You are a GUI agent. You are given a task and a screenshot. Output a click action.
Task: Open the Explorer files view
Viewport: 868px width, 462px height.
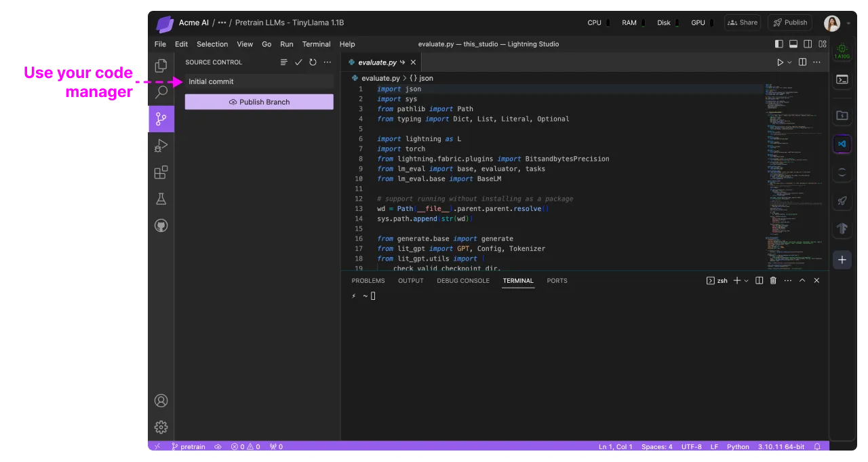pos(161,66)
